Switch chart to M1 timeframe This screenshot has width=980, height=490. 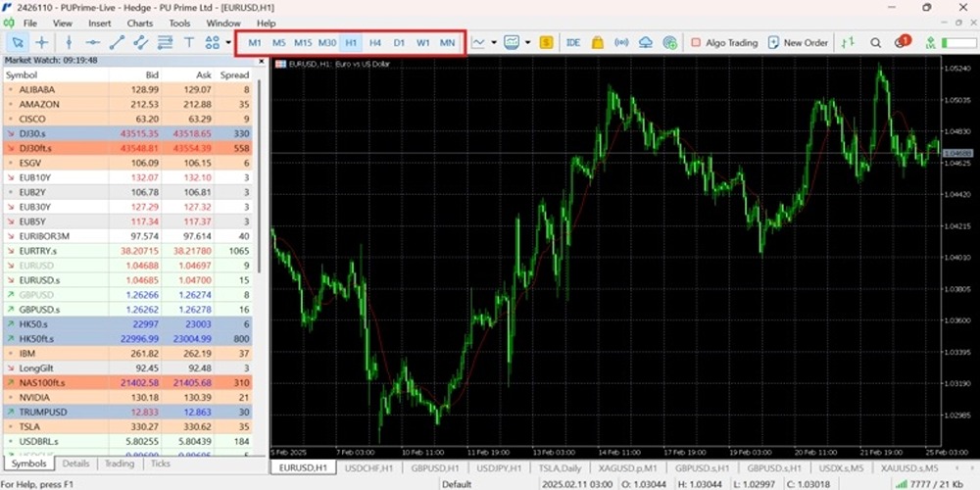click(255, 43)
